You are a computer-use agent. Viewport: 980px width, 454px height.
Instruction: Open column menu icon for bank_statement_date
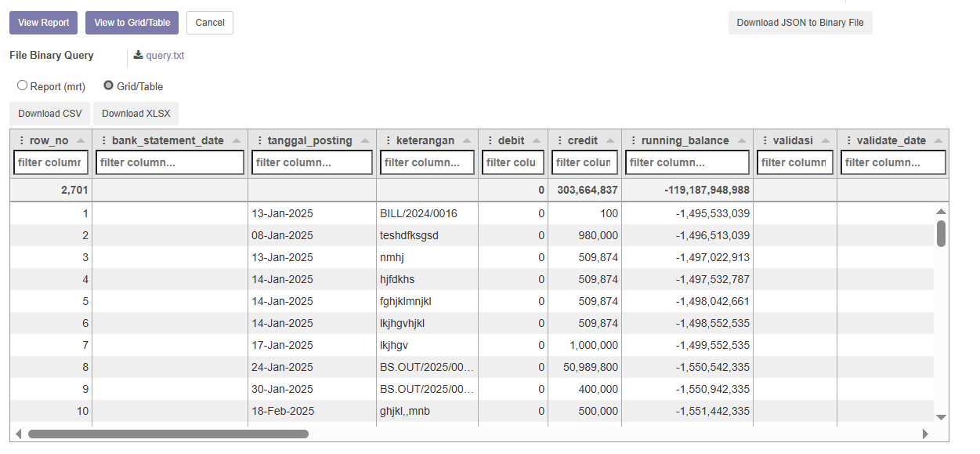click(x=103, y=141)
